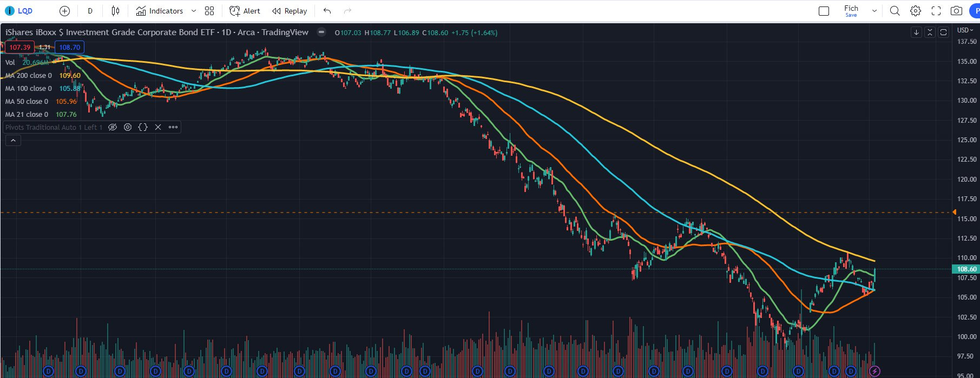Open quick search magnifier
Image resolution: width=980 pixels, height=378 pixels.
coord(895,11)
